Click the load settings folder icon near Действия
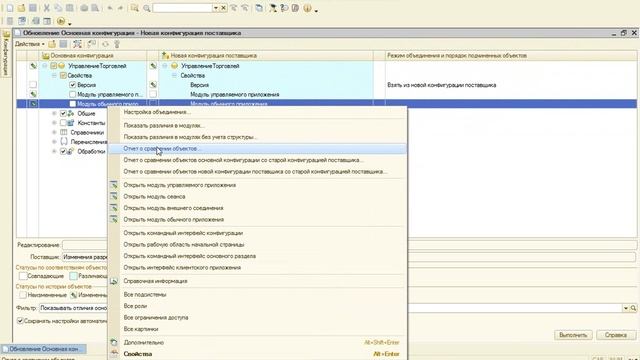 [x=52, y=44]
